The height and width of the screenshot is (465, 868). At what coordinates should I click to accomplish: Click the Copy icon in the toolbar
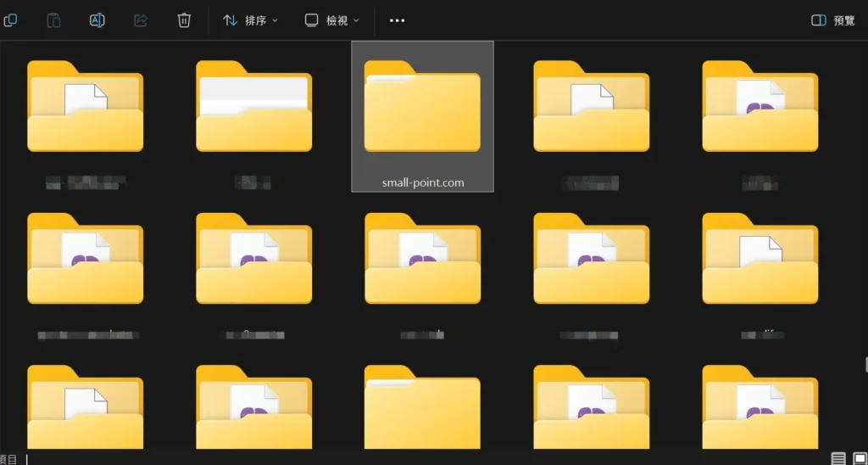pyautogui.click(x=10, y=20)
